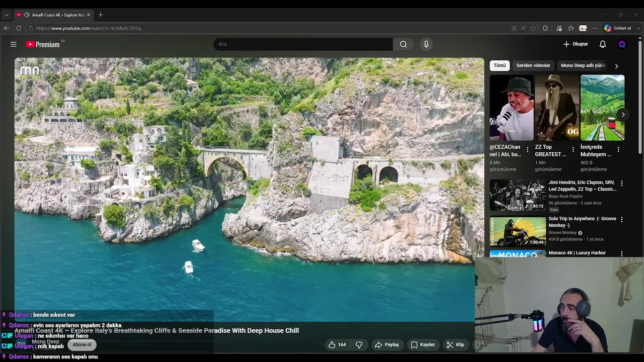Mute tab via speaker icon on tab

point(27,15)
